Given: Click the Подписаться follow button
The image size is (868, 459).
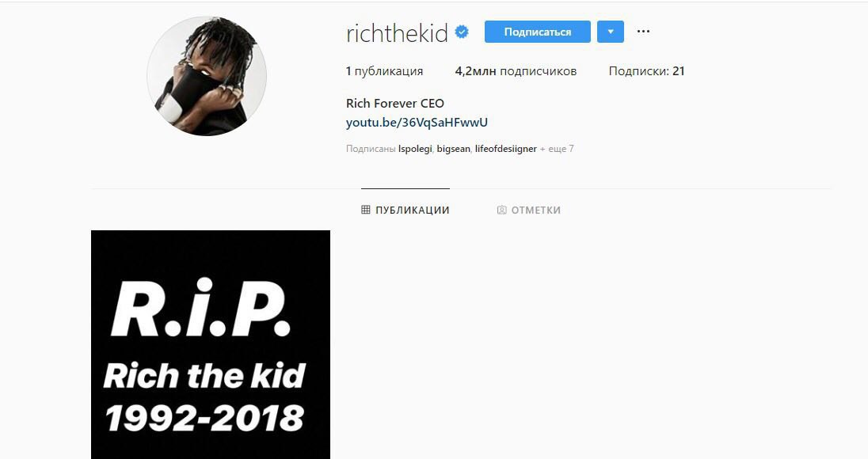Looking at the screenshot, I should [x=538, y=32].
